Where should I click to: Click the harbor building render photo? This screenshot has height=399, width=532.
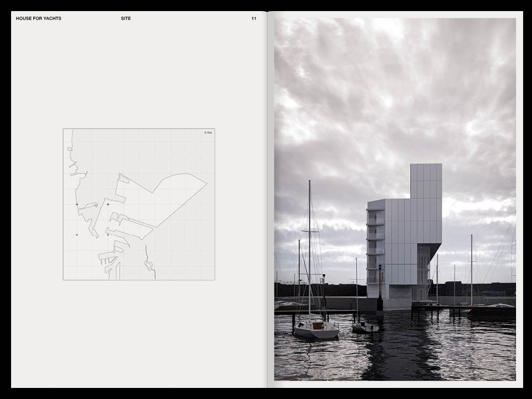(x=395, y=199)
